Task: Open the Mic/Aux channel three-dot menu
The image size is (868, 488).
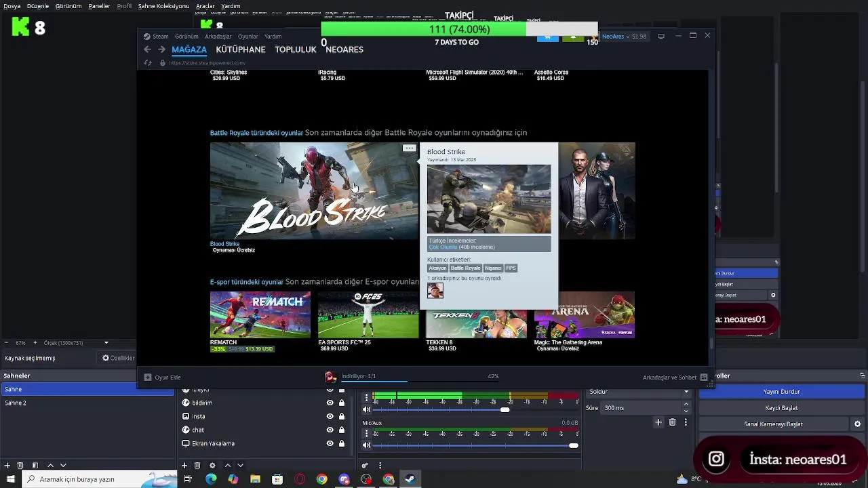Action: coord(367,433)
